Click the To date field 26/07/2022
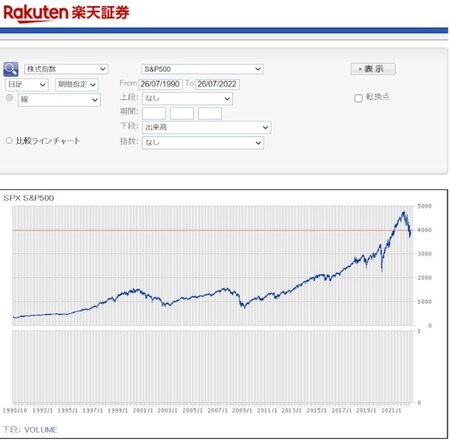 point(217,84)
